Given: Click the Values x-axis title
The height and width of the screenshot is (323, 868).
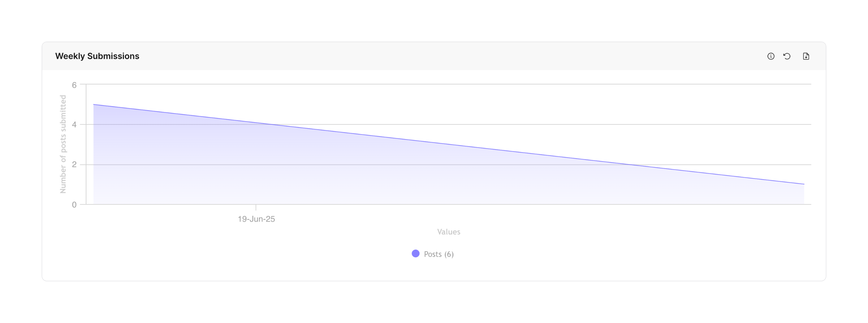Looking at the screenshot, I should coord(449,232).
